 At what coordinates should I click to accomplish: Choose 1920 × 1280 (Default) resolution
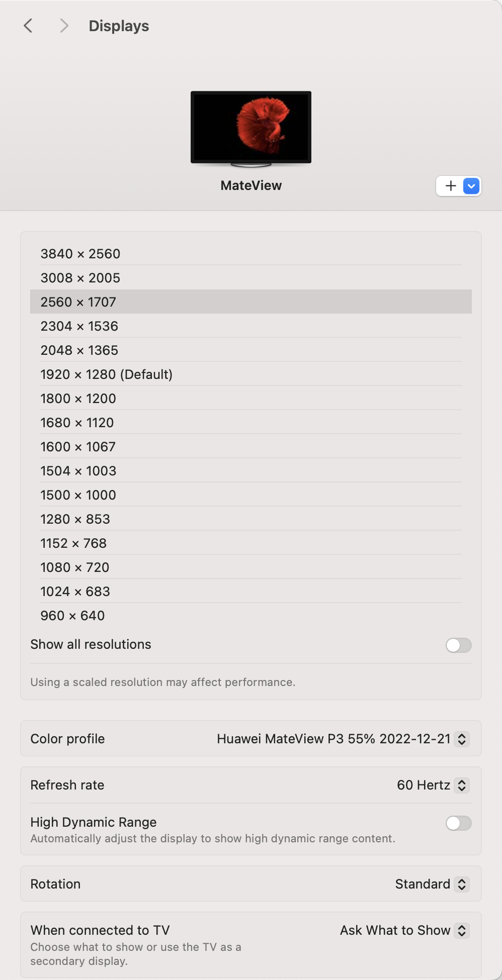pos(106,374)
